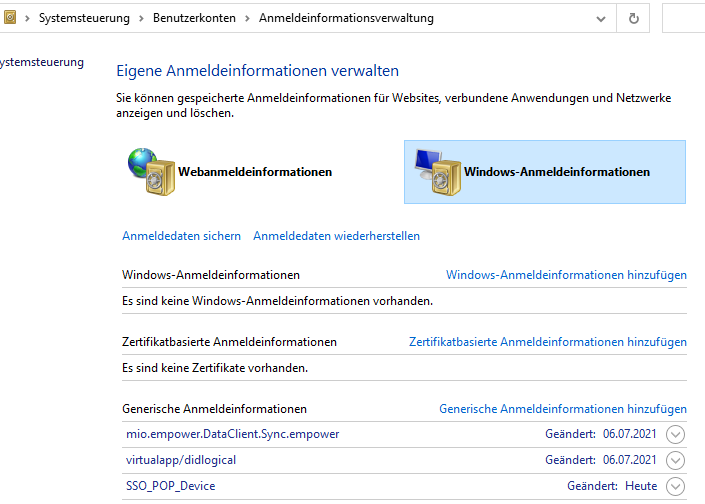
Task: Click the Systemsteuerung sidebar link
Action: click(x=42, y=62)
